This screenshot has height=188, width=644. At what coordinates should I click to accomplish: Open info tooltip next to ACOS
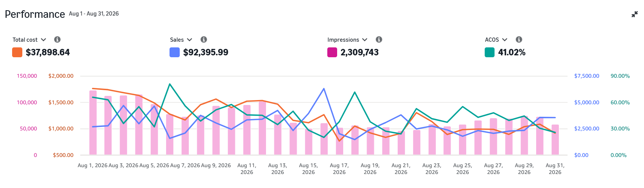click(519, 39)
